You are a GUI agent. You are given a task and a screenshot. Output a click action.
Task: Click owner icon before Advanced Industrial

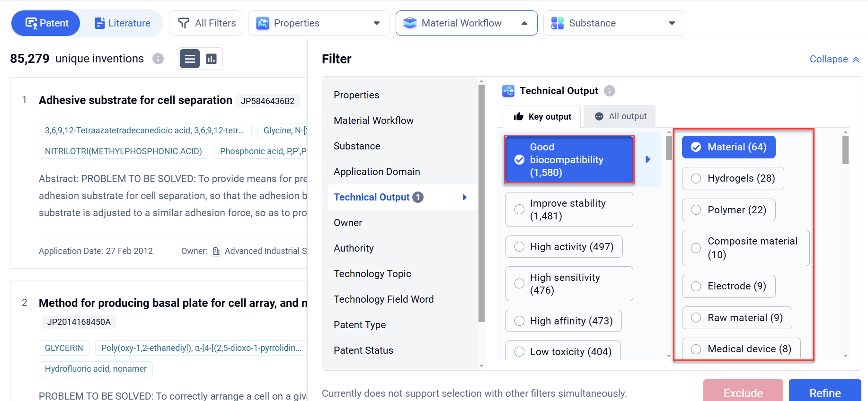click(x=216, y=251)
